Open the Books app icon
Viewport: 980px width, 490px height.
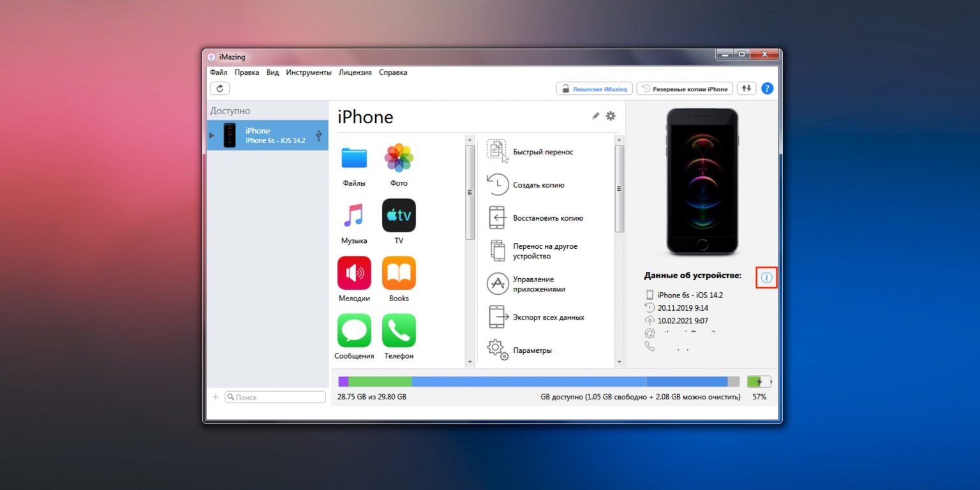[399, 273]
